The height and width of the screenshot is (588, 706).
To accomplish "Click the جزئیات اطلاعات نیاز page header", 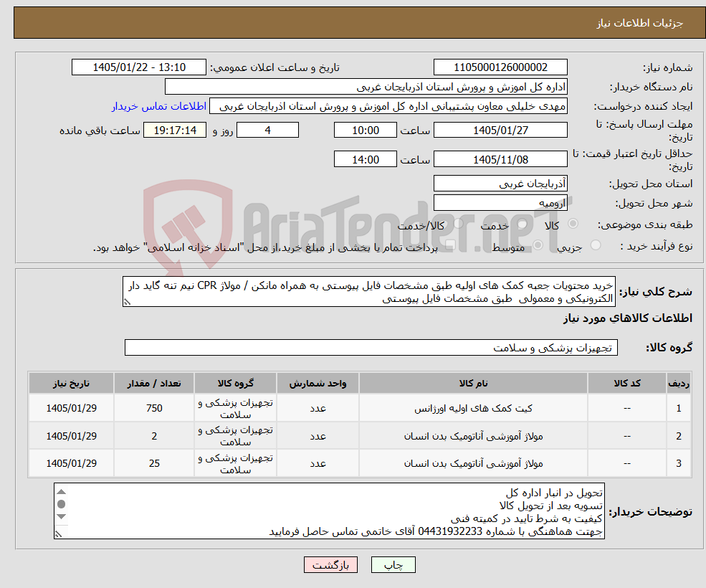I will 640,23.
